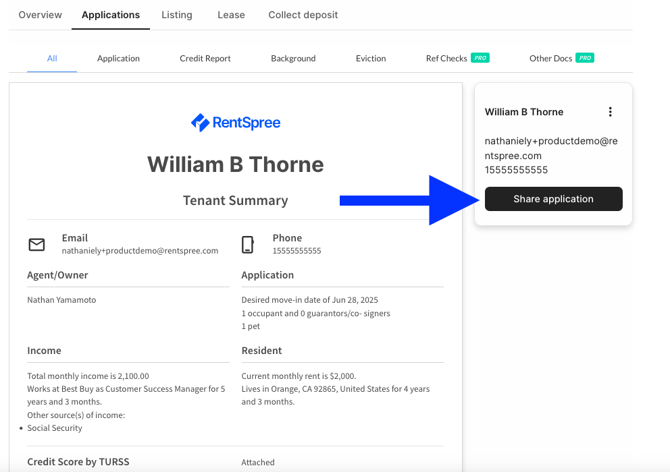Click the Email label in the summary
670x472 pixels.
[75, 238]
